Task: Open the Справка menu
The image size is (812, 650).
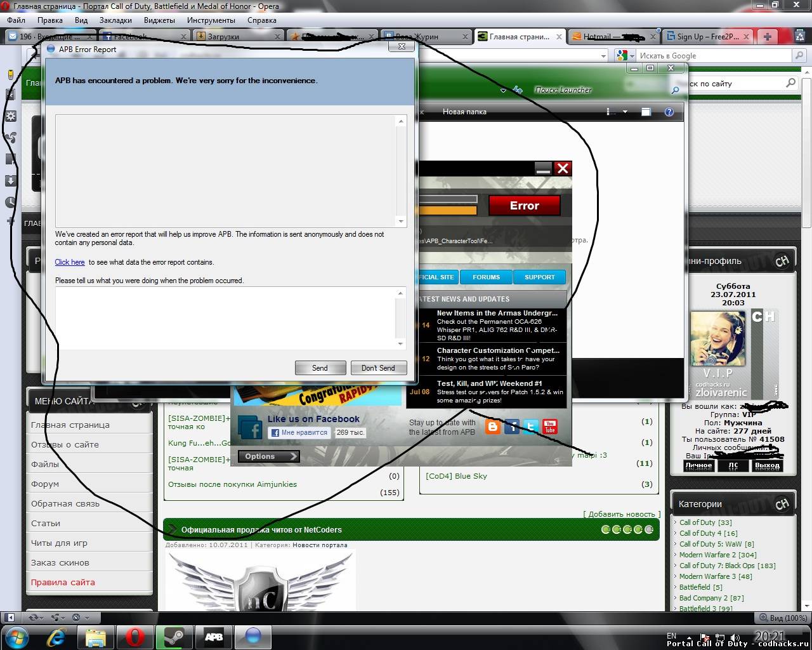Action: (262, 20)
